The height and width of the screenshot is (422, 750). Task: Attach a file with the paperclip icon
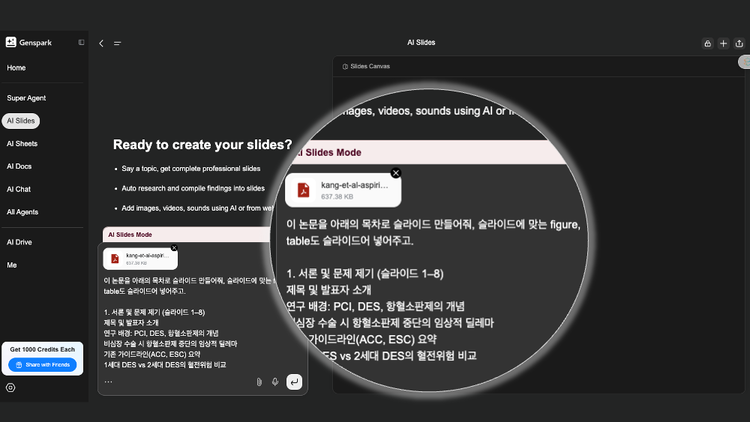259,381
